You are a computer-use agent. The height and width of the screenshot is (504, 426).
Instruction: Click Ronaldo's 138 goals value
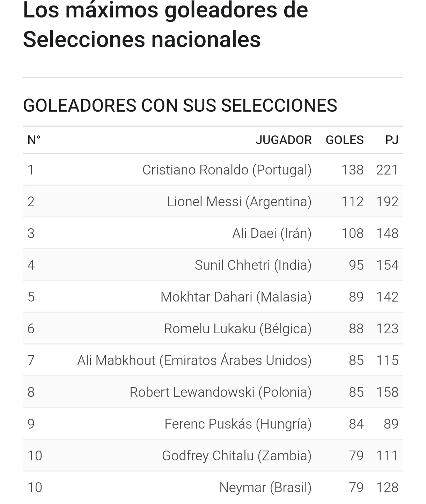pyautogui.click(x=353, y=170)
